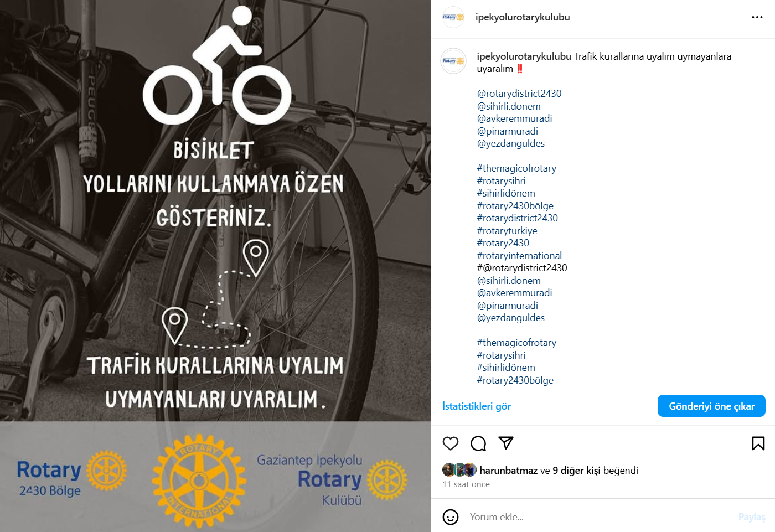Open the emoji picker smiley icon
This screenshot has height=532, width=775.
pos(451,517)
